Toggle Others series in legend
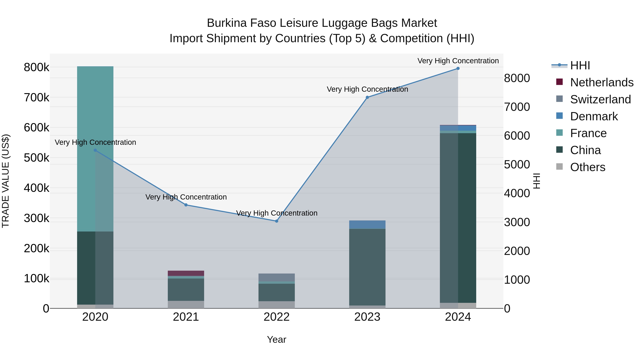This screenshot has height=362, width=644. (x=580, y=167)
